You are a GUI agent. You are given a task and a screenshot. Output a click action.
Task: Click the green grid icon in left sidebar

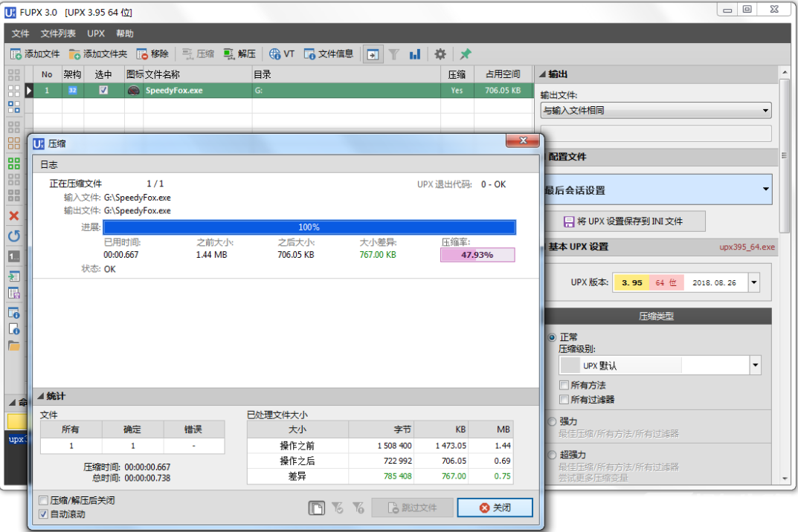pos(13,163)
